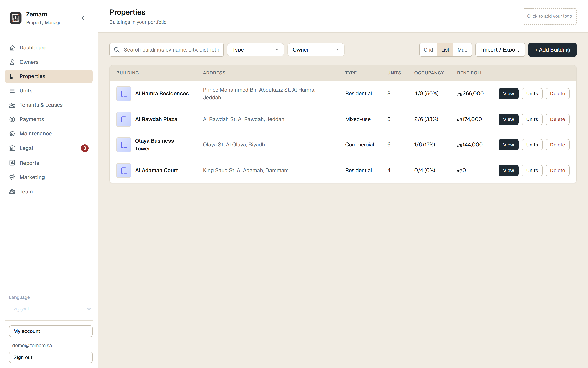Switch to List view
The image size is (588, 368).
click(445, 50)
